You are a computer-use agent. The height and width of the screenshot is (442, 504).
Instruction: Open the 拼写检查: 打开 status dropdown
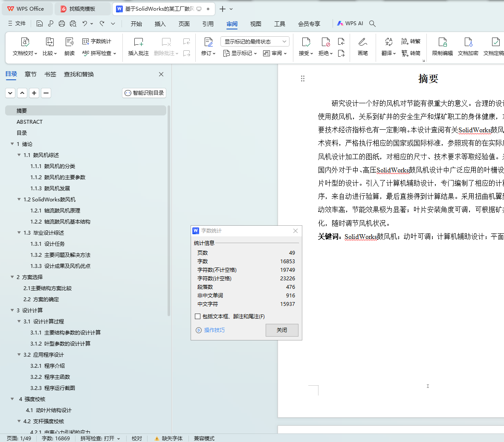coord(100,439)
